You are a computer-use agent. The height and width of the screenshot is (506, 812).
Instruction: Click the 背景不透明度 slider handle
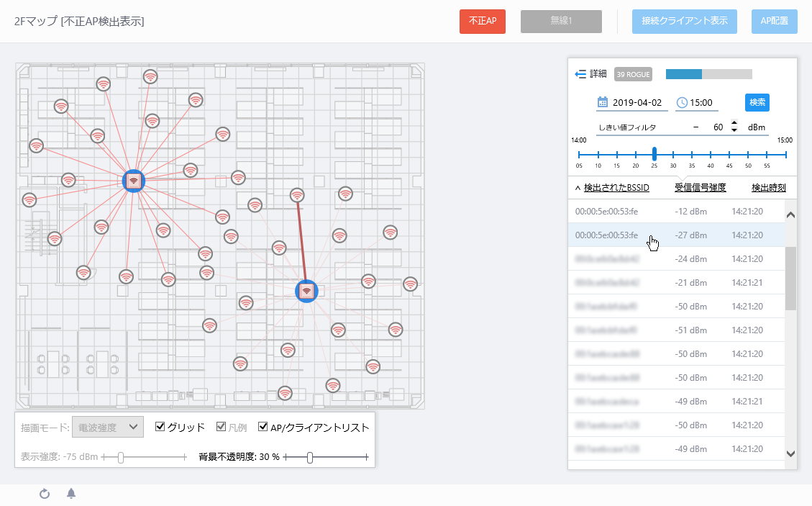[x=310, y=457]
